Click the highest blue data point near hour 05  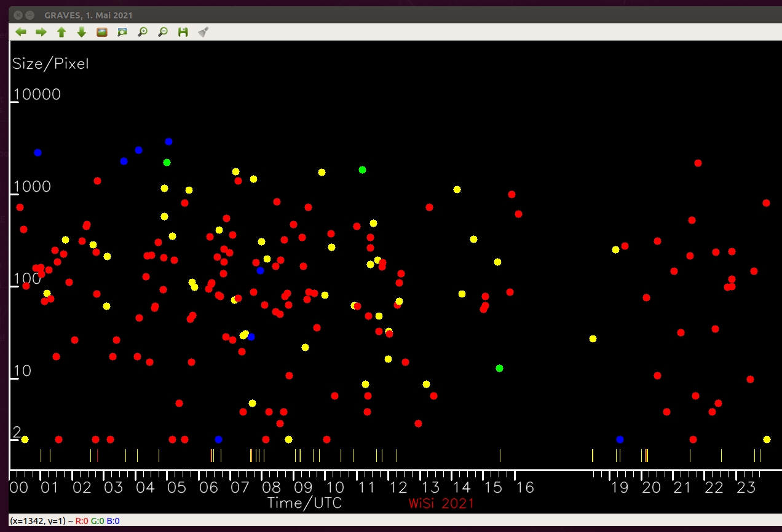click(x=168, y=141)
